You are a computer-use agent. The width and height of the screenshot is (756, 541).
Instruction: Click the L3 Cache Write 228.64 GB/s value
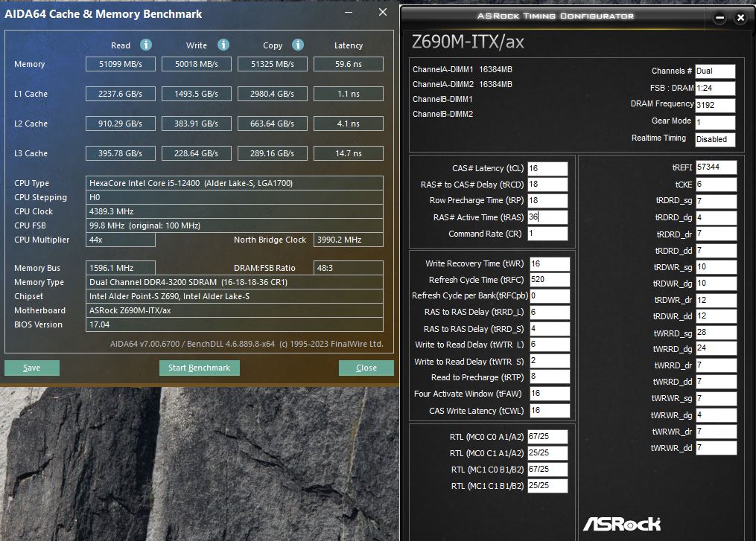point(196,153)
